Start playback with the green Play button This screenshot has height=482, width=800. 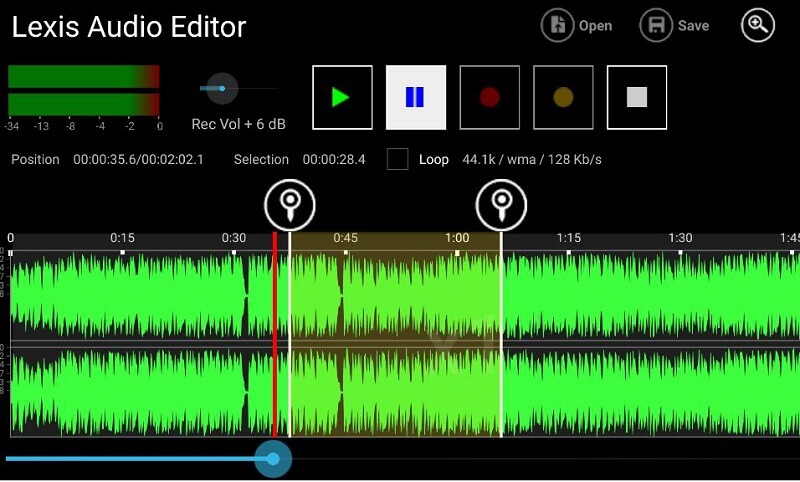(x=342, y=97)
